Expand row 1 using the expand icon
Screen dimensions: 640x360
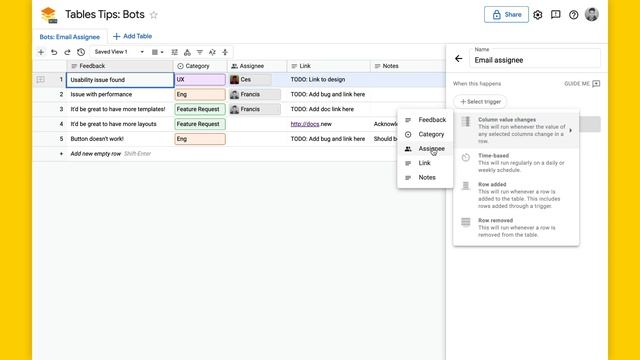click(40, 80)
